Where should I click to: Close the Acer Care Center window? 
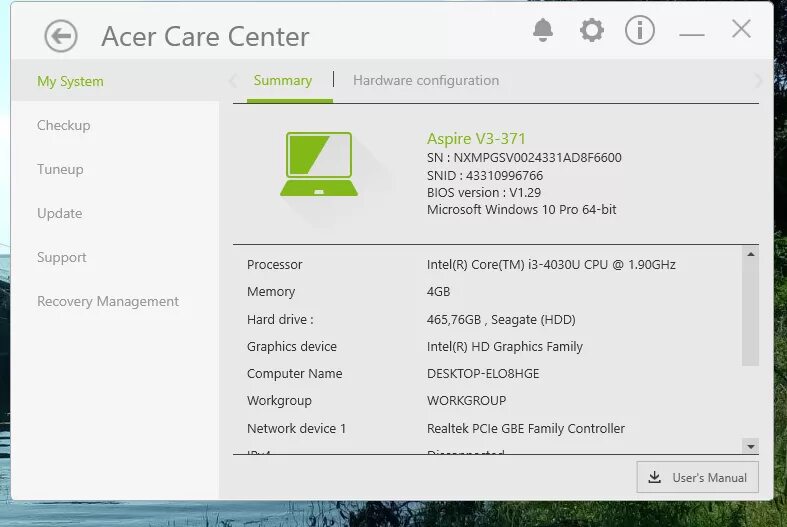pyautogui.click(x=741, y=29)
